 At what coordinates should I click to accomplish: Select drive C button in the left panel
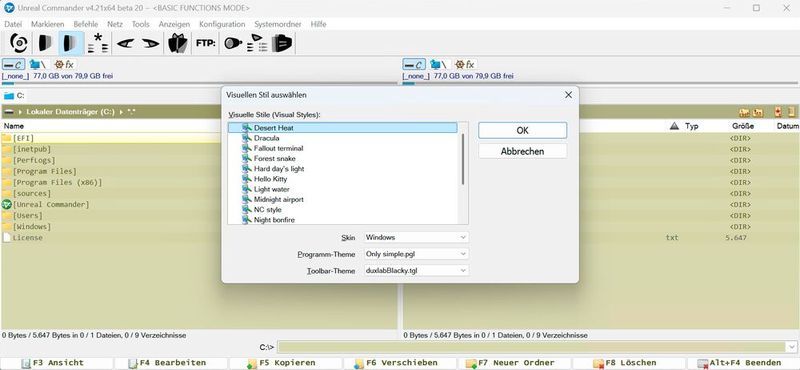(x=13, y=64)
